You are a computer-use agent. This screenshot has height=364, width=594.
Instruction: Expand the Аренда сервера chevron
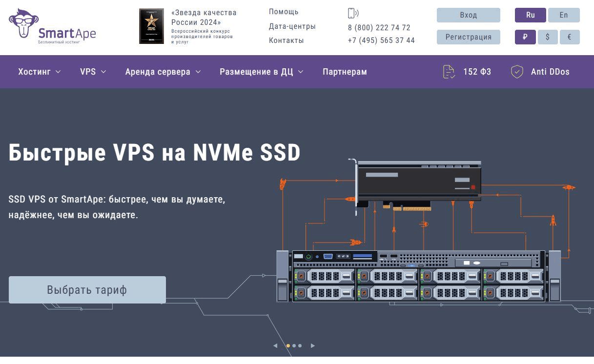coord(198,72)
